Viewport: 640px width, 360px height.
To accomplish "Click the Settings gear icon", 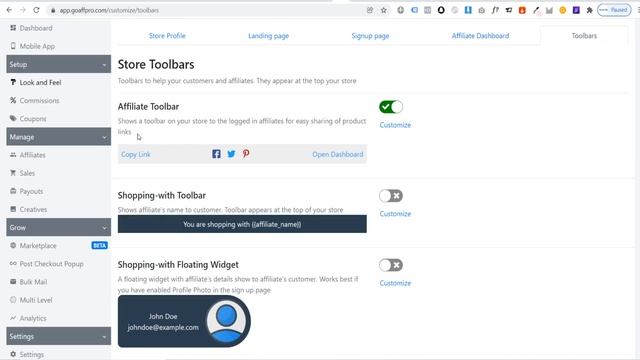I will [13, 354].
